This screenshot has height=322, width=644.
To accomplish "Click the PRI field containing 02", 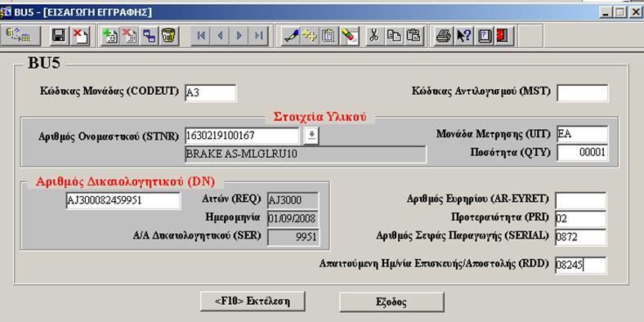I will tap(581, 219).
